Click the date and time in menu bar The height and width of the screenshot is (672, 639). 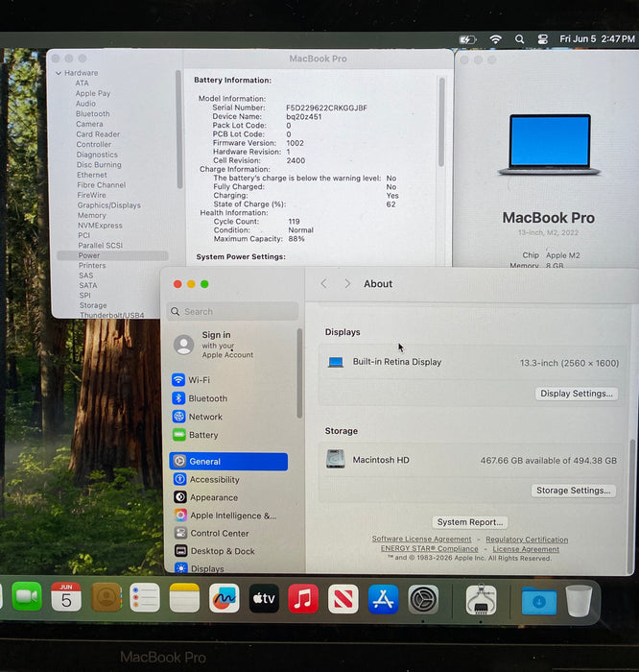coord(597,39)
